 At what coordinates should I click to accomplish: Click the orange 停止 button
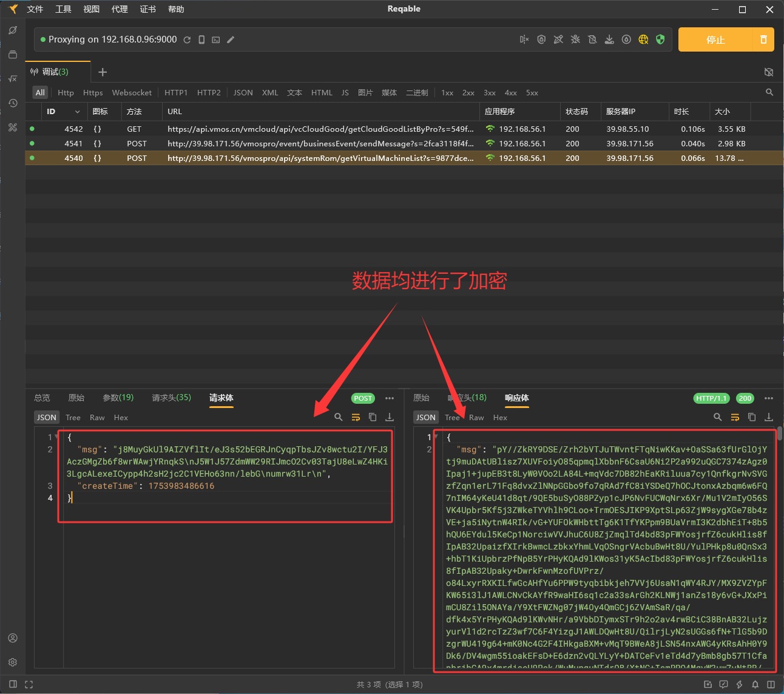pyautogui.click(x=715, y=39)
